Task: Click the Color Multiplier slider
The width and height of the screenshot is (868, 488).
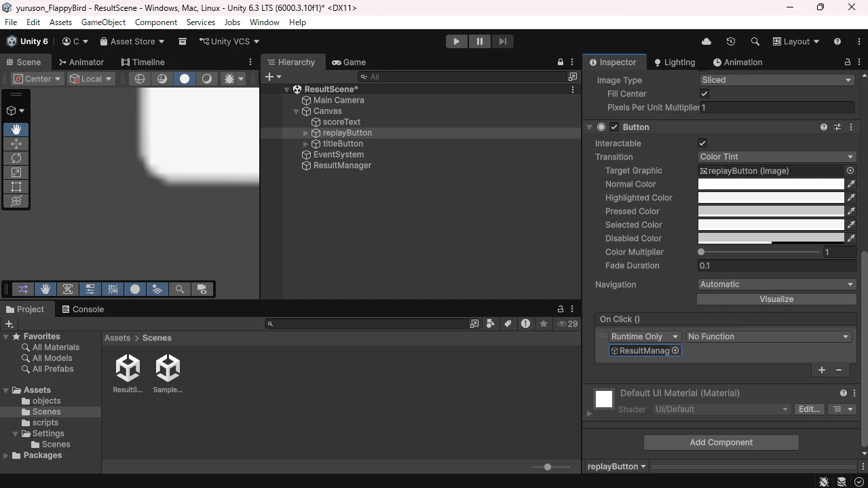Action: pyautogui.click(x=760, y=252)
